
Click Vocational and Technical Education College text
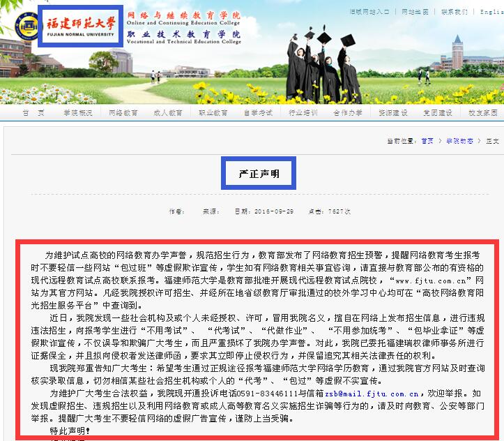click(184, 41)
